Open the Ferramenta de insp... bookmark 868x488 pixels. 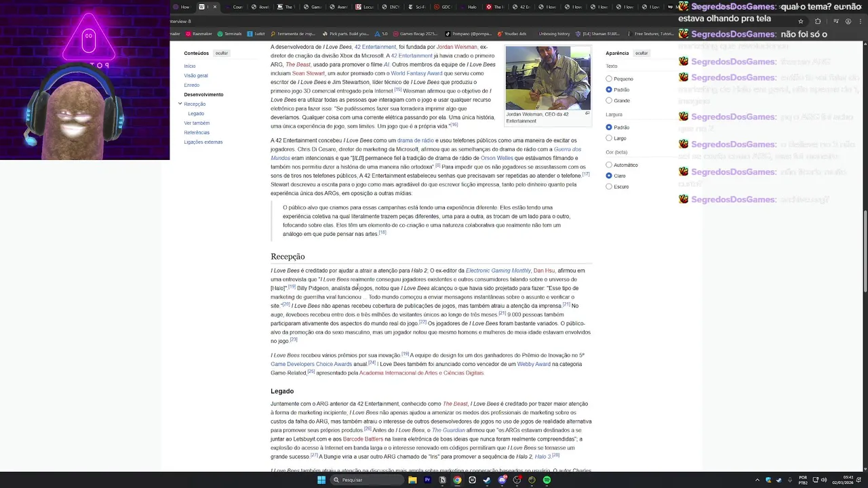tap(293, 33)
